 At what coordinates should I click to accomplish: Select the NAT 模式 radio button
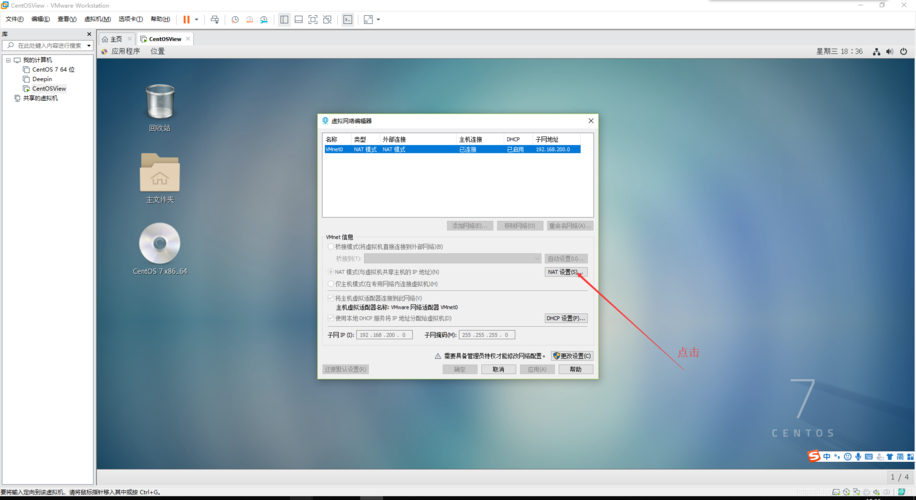click(x=331, y=272)
